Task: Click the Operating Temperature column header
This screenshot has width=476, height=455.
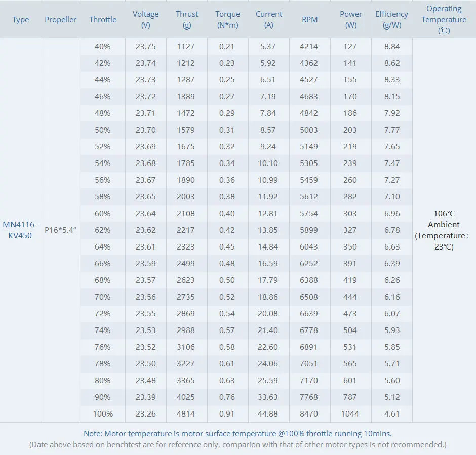Action: [x=444, y=20]
